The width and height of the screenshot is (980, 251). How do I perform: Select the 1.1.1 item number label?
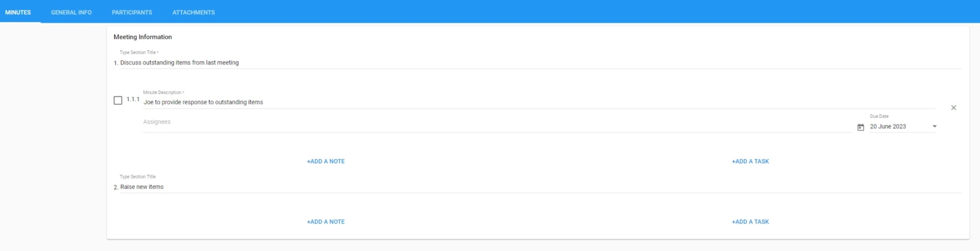point(133,99)
